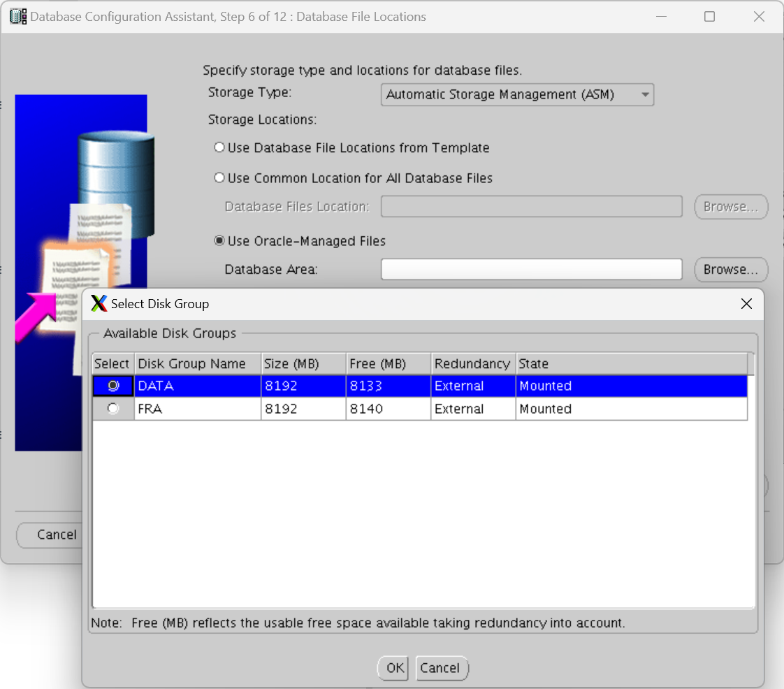Click the Select column header
Viewport: 784px width, 689px height.
click(x=112, y=363)
